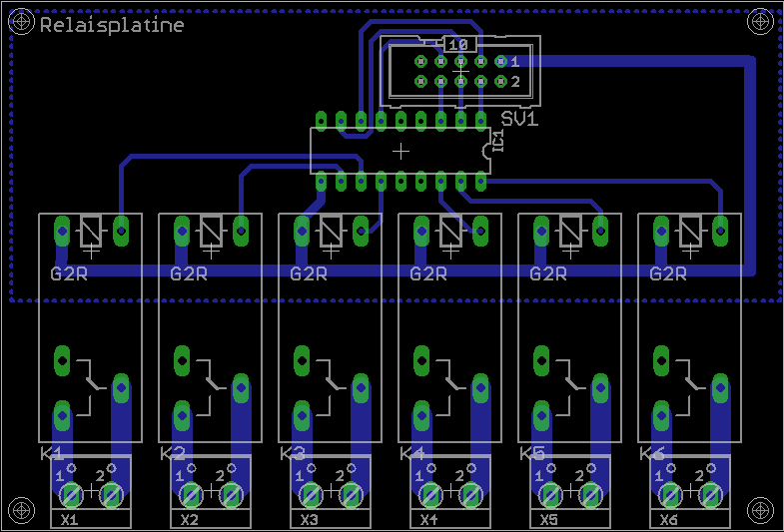This screenshot has width=784, height=532.
Task: Click the K6 relay switch contact symbol
Action: pyautogui.click(x=690, y=387)
